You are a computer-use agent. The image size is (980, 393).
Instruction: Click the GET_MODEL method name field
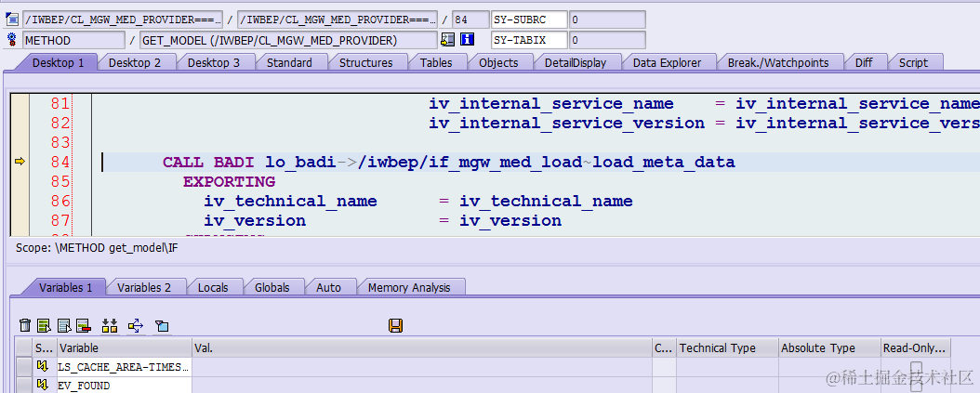[x=288, y=41]
